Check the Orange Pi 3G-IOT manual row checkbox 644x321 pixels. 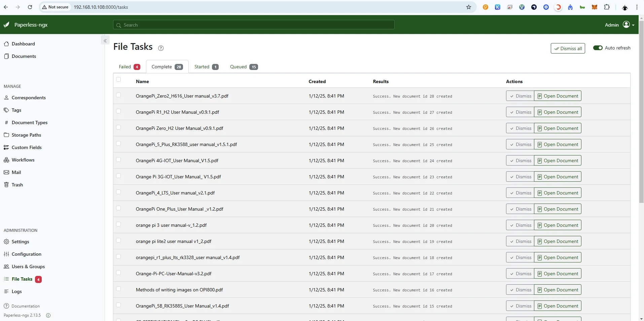tap(118, 176)
